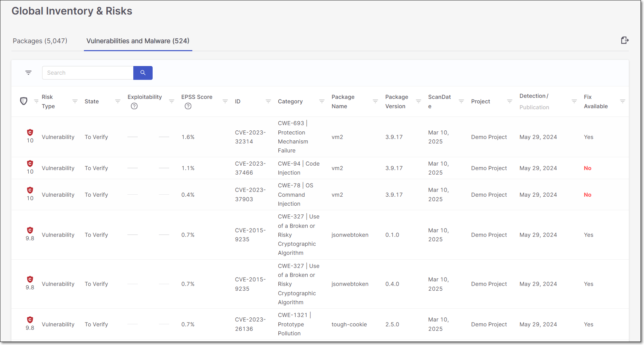This screenshot has width=644, height=345.
Task: Click red No fix value for CVE-2023-37903
Action: [x=587, y=195]
